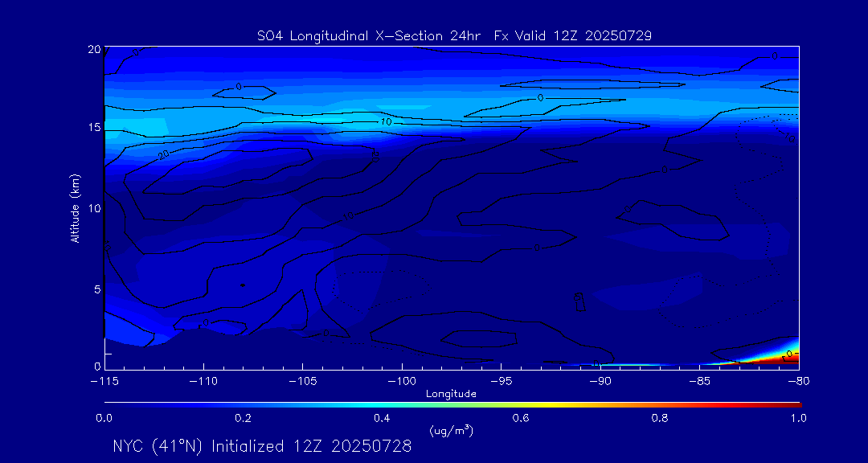Click the SO4 Longitudinal X-Section plot title
The image size is (868, 463).
(x=453, y=35)
